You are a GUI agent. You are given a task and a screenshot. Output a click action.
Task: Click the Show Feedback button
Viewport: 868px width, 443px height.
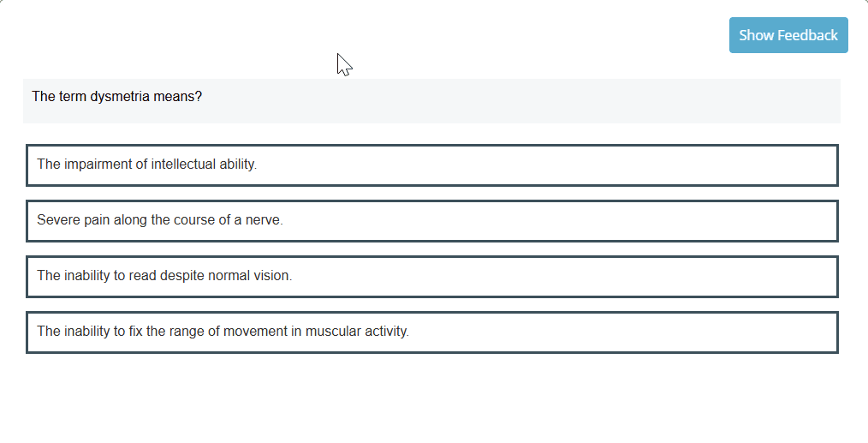(788, 35)
